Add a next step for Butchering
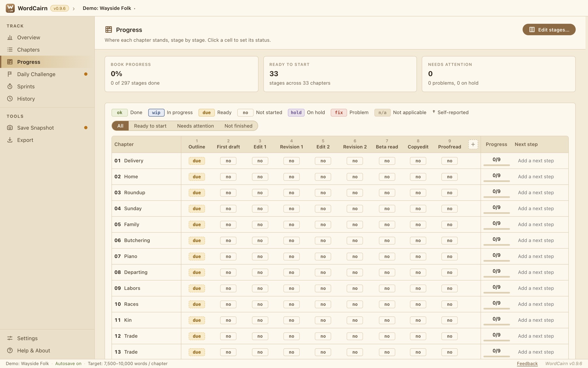Image resolution: width=588 pixels, height=368 pixels. pos(536,240)
